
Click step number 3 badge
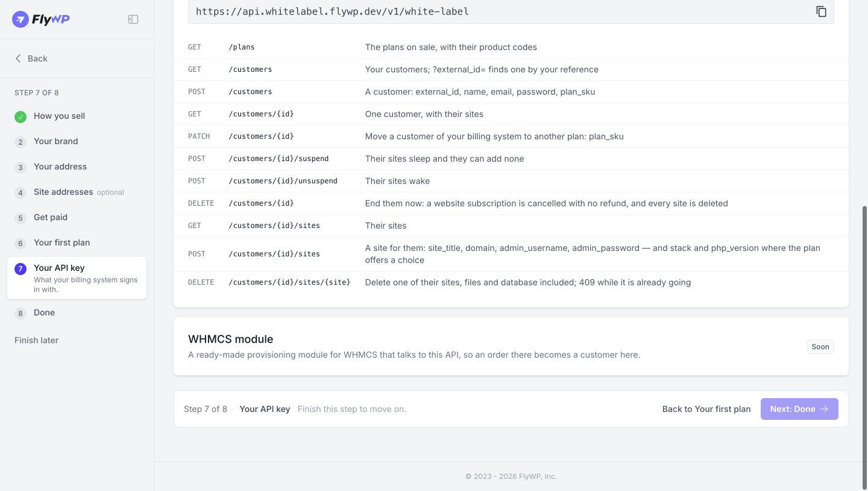point(20,167)
